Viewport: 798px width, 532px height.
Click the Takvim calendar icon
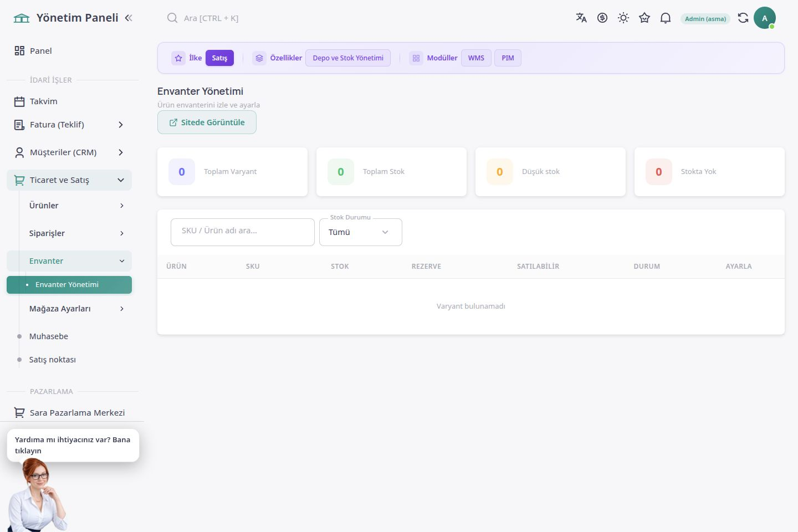point(19,101)
